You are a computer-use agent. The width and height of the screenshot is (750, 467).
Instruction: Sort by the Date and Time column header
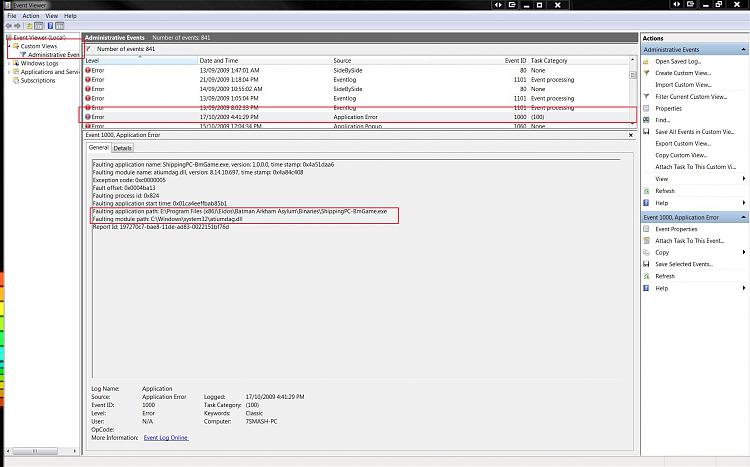(265, 61)
